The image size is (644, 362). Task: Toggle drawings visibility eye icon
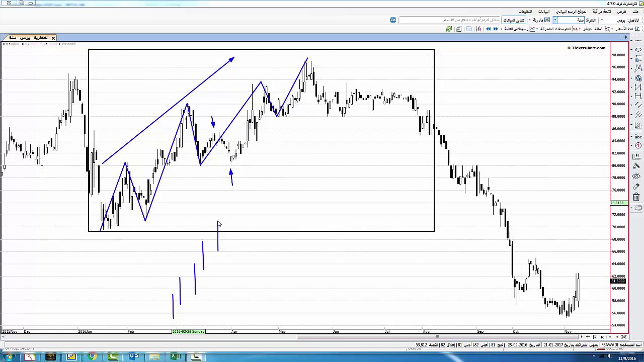(636, 176)
